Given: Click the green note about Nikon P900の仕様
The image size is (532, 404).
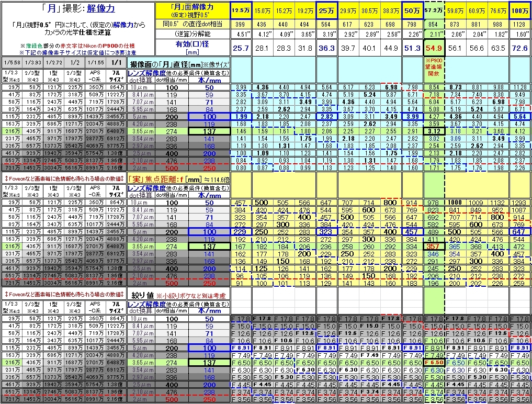Looking at the screenshot, I should (78, 46).
